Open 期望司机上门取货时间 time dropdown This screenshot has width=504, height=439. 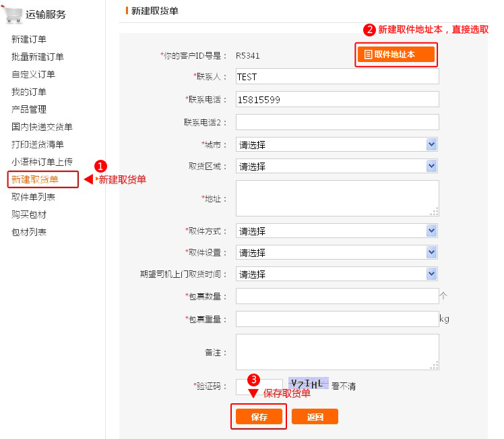[x=337, y=274]
